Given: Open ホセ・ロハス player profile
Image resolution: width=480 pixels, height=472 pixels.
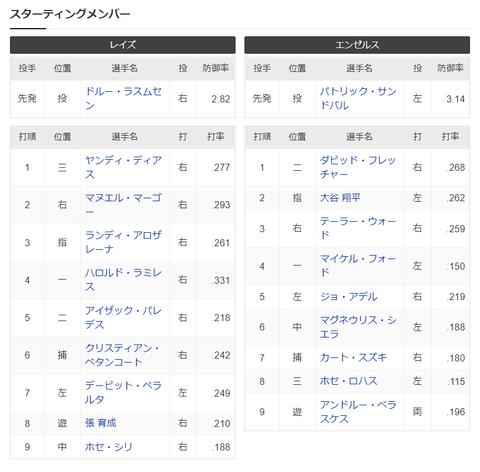Looking at the screenshot, I should tap(349, 381).
